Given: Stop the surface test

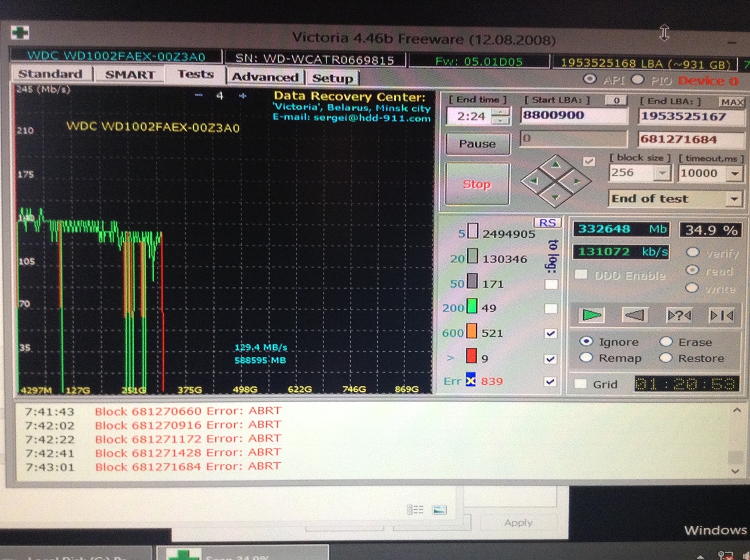Looking at the screenshot, I should click(477, 184).
